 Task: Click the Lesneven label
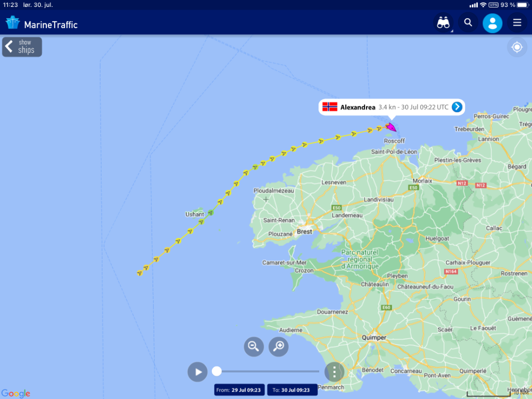point(334,182)
